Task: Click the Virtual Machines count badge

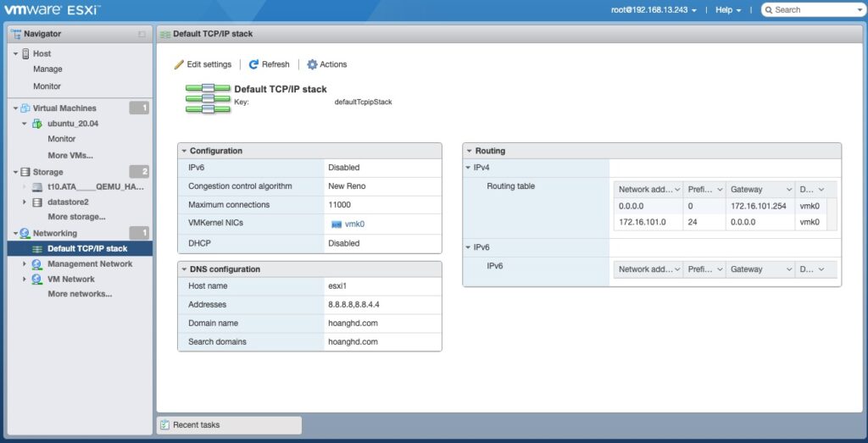Action: [139, 108]
